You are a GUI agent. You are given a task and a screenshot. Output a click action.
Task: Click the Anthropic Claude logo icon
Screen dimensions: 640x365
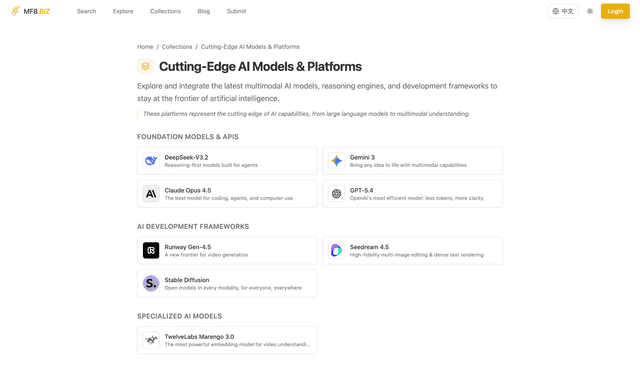[151, 194]
